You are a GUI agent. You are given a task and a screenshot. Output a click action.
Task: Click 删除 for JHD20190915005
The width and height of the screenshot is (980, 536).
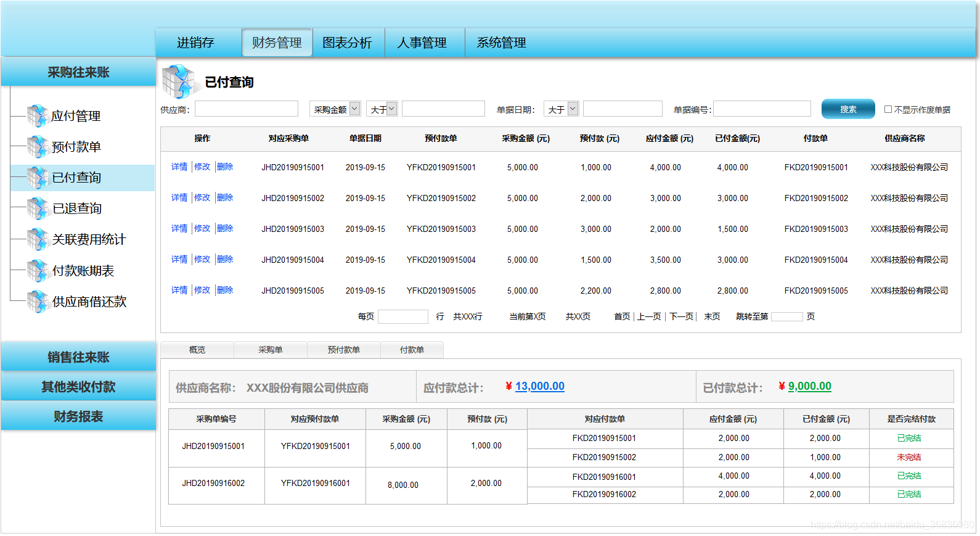pyautogui.click(x=225, y=290)
